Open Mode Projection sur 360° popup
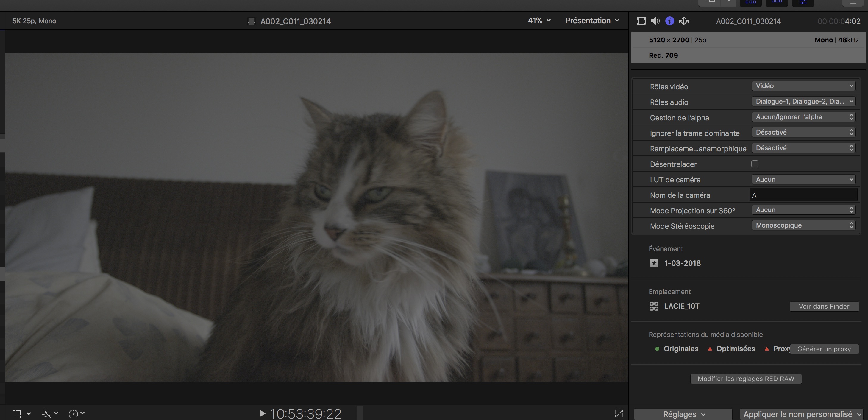Screen dimensions: 868x420 point(803,210)
